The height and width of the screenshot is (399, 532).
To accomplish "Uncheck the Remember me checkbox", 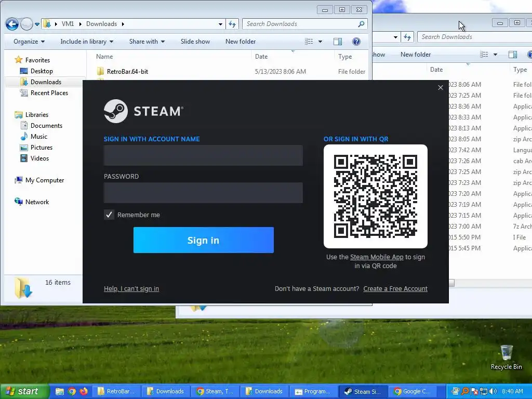I will point(109,215).
